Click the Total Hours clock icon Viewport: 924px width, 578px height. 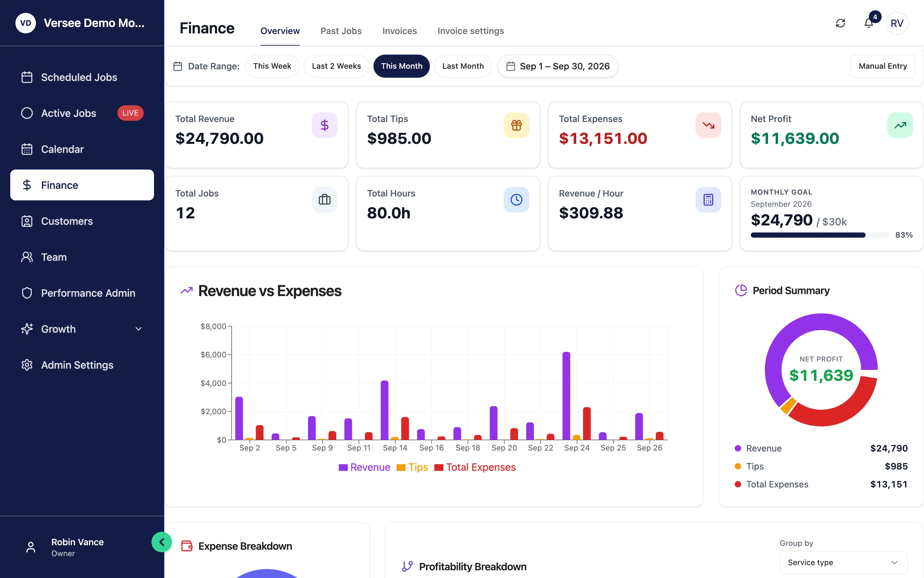[x=516, y=199]
